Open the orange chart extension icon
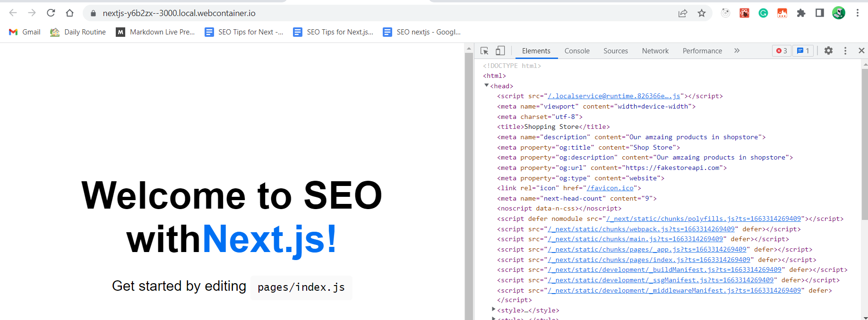Screen dimensions: 868x320 pyautogui.click(x=782, y=13)
